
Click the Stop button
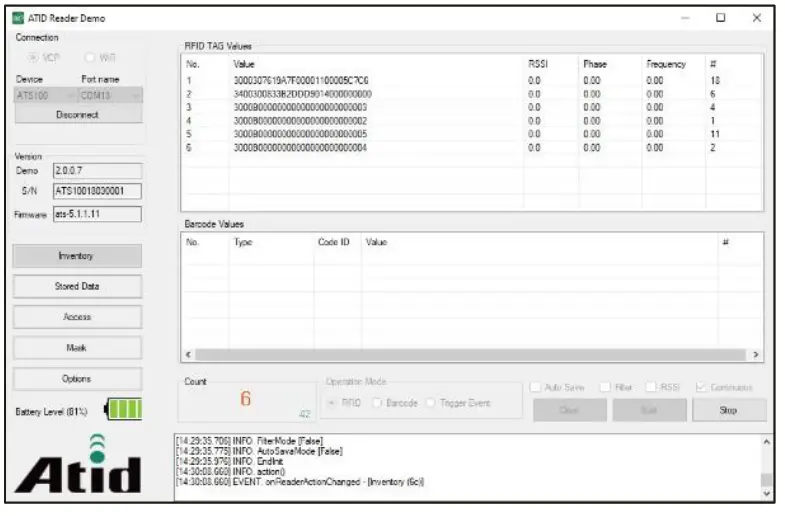click(x=730, y=411)
